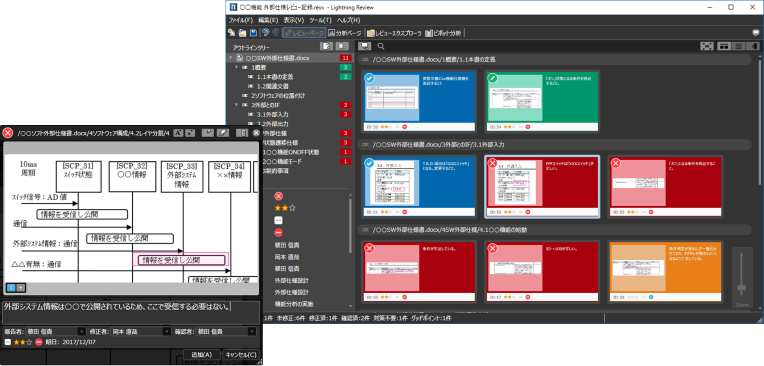Open the 報告者 reporter dropdown

coord(56,331)
